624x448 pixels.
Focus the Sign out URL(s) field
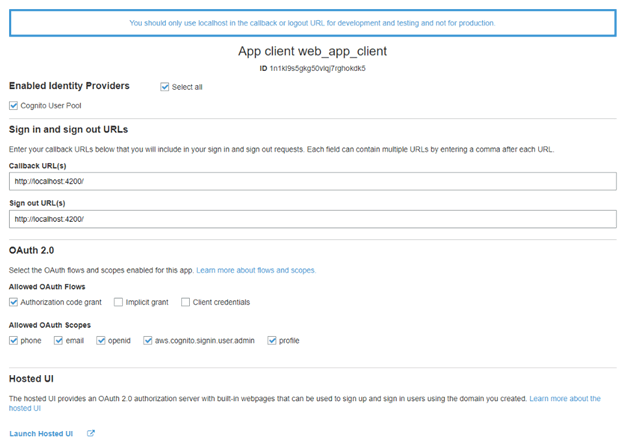312,218
